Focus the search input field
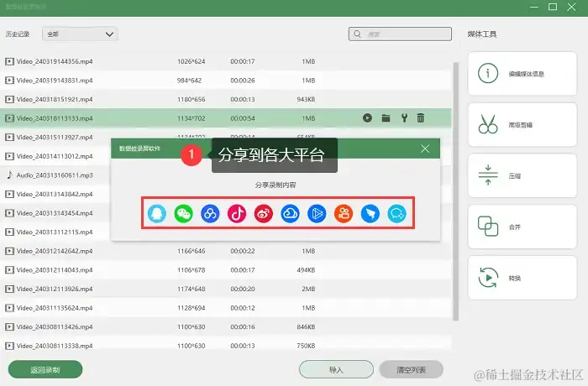 click(x=400, y=34)
